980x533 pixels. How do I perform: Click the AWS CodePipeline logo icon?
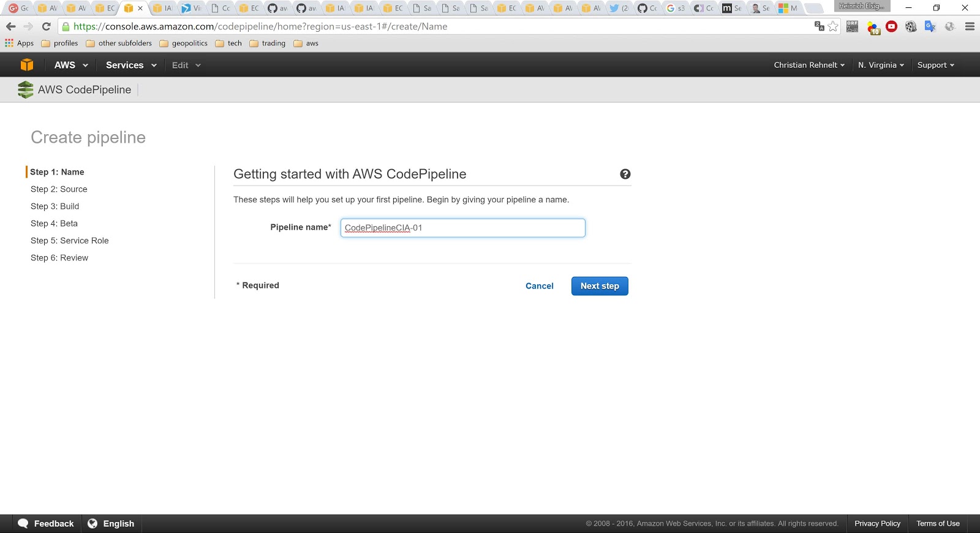[25, 89]
